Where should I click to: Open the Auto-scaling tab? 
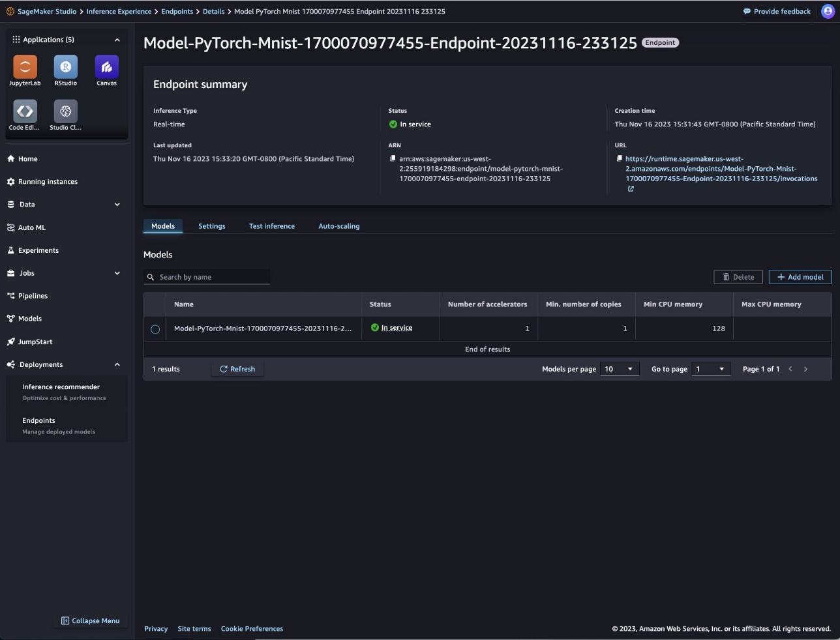(x=339, y=226)
